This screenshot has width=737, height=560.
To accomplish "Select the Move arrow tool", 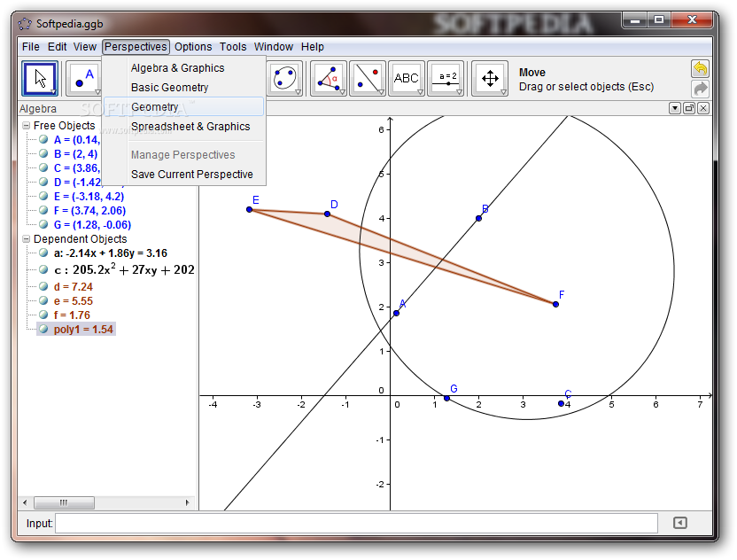I will [x=40, y=78].
